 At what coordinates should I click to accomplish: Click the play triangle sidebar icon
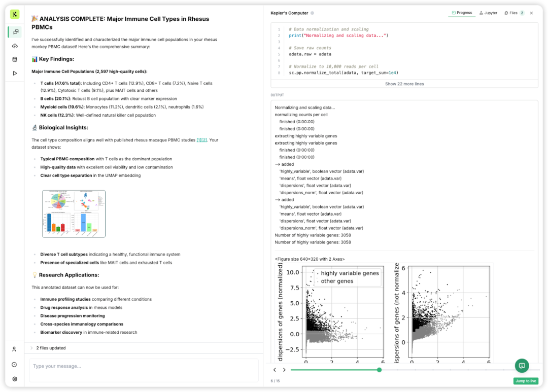coord(15,74)
